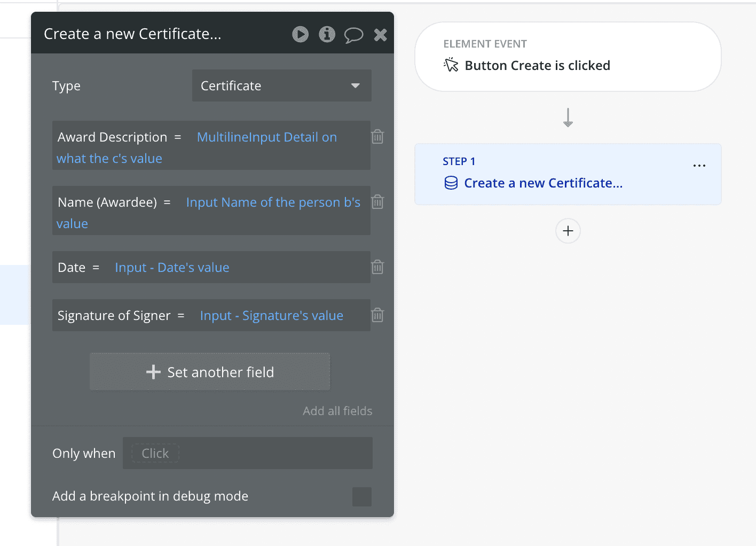This screenshot has height=546, width=756.
Task: Open the three-dot menu on Step 1
Action: tap(699, 166)
